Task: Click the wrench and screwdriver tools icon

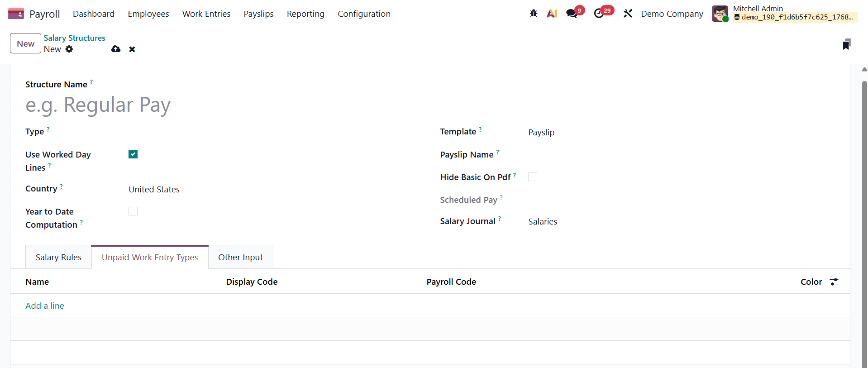Action: tap(628, 14)
